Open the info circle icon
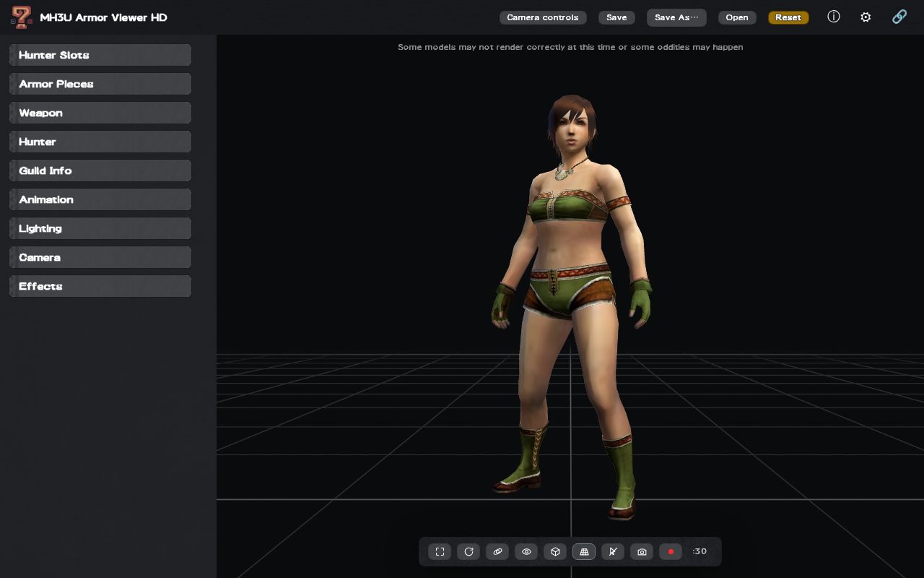Screen dimensions: 924x578 pos(834,17)
